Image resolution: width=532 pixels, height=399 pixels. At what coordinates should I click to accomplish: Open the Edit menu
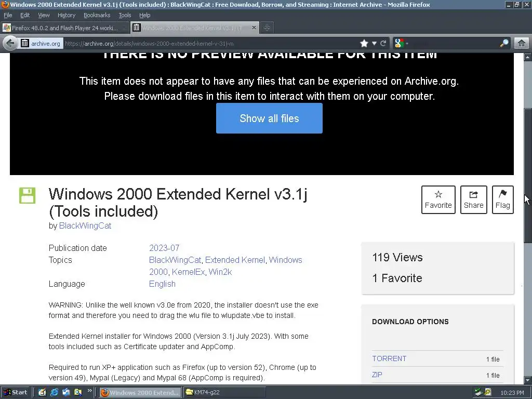tap(25, 15)
